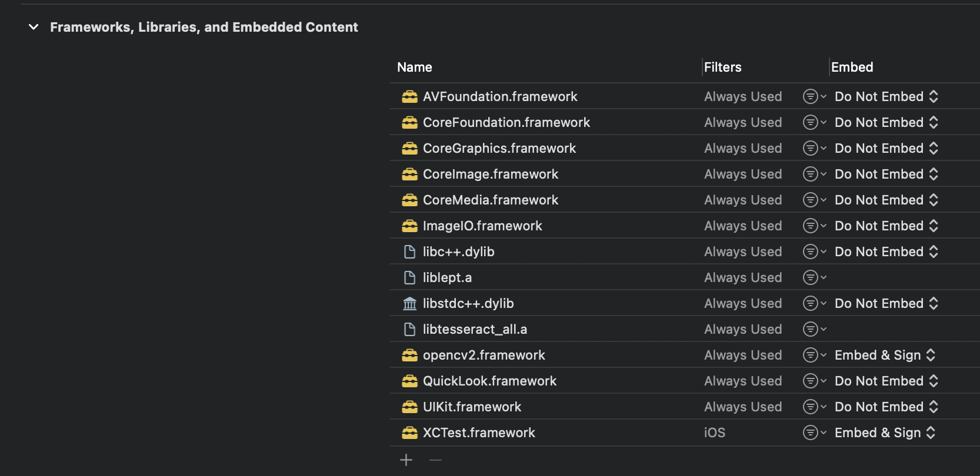This screenshot has height=476, width=980.
Task: Click the libstdc++.dylib library building icon
Action: pyautogui.click(x=410, y=303)
